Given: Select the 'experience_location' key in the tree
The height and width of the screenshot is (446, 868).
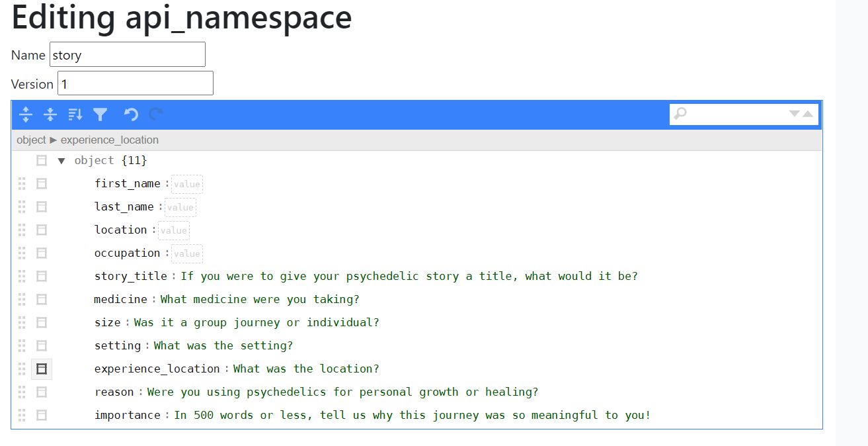Looking at the screenshot, I should point(157,369).
